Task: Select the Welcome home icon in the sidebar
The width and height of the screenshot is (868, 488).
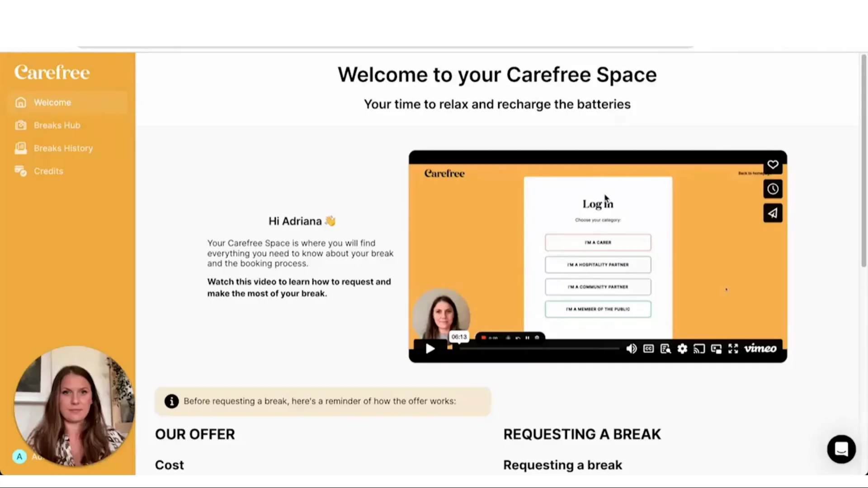Action: pos(21,103)
